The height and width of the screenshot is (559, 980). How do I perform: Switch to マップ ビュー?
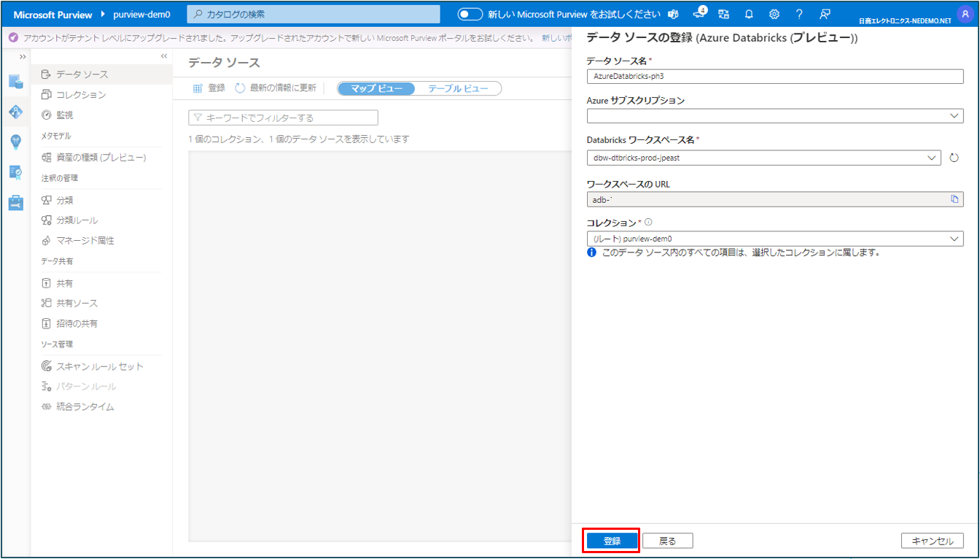pos(376,88)
